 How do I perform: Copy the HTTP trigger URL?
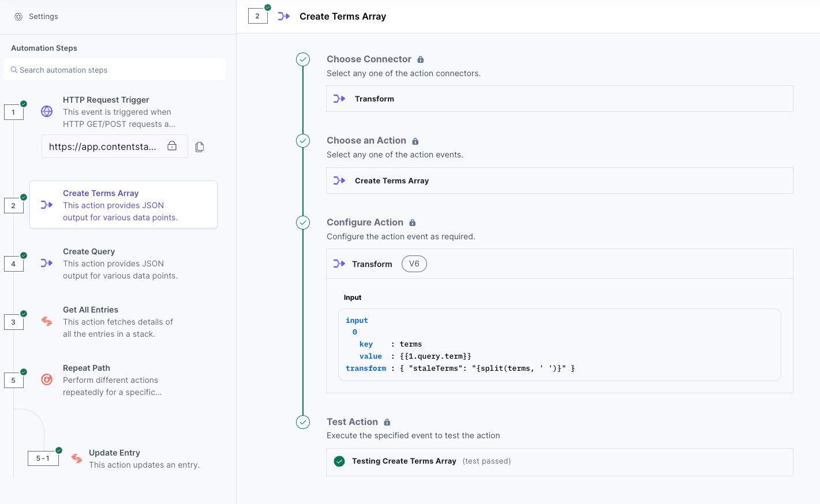coord(200,147)
